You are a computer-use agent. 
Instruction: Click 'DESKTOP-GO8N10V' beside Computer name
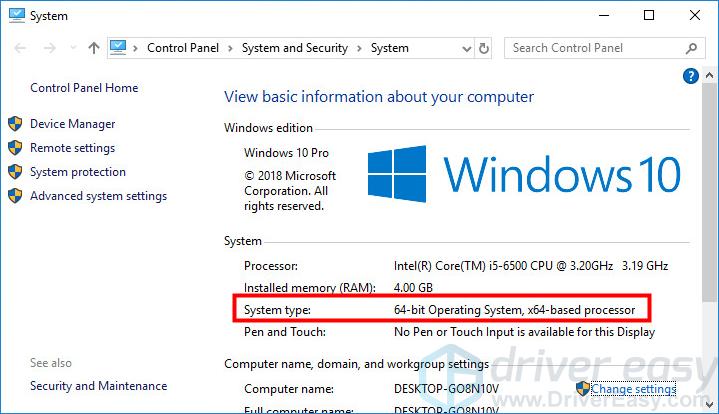[446, 389]
